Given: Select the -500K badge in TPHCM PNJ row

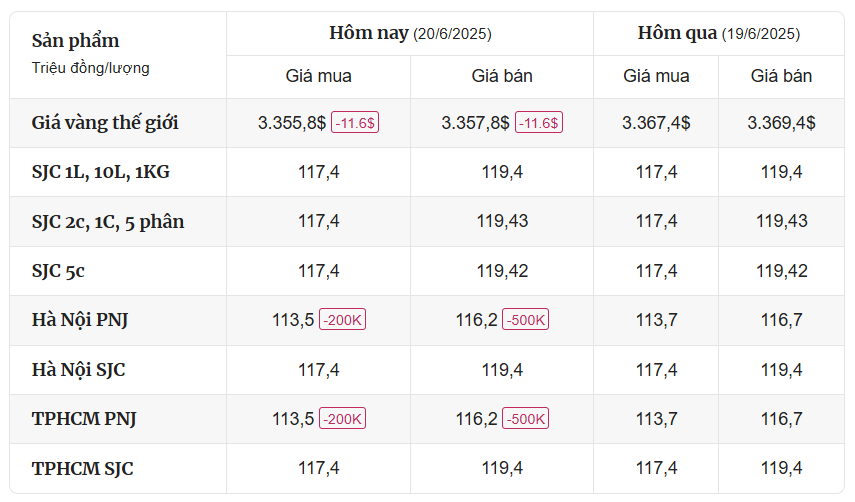Looking at the screenshot, I should tap(526, 419).
